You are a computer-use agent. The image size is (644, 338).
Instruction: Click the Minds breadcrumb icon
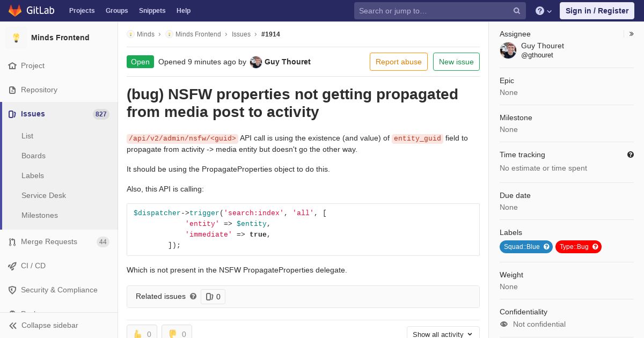pyautogui.click(x=130, y=34)
